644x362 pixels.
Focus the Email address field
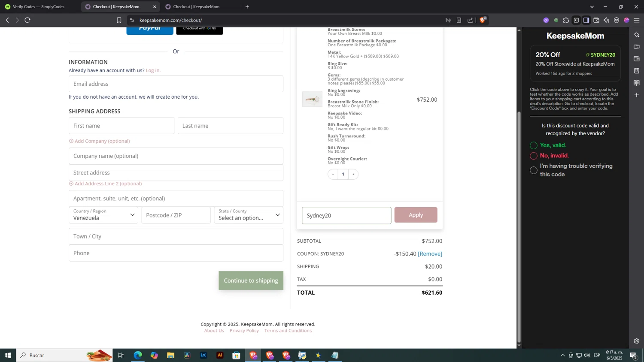[x=176, y=84]
